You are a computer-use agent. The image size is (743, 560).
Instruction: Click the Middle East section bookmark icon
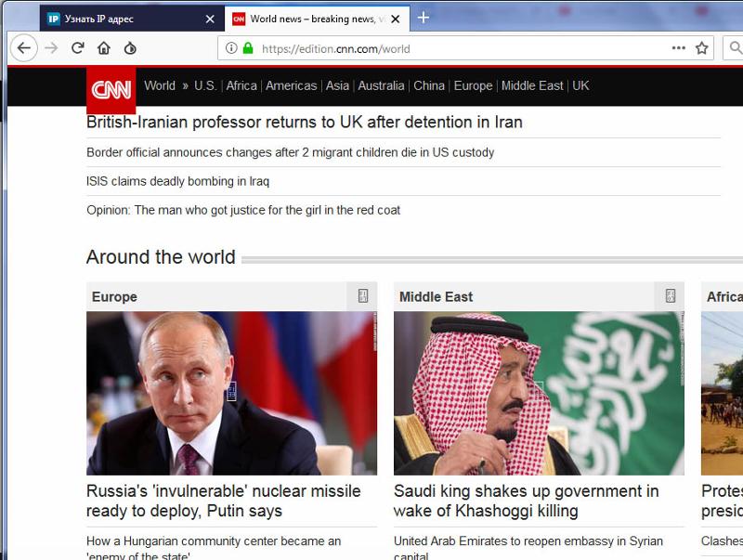[670, 296]
